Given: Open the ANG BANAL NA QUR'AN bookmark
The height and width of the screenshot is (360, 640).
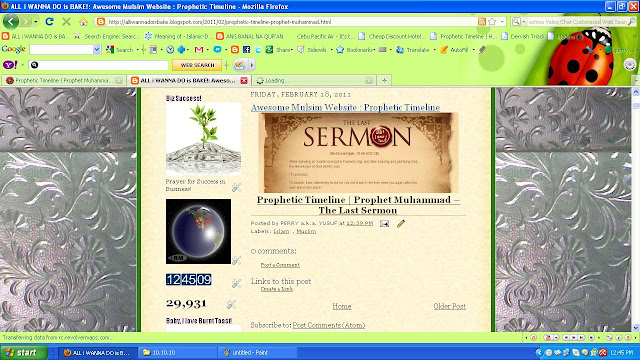Looking at the screenshot, I should (x=250, y=36).
